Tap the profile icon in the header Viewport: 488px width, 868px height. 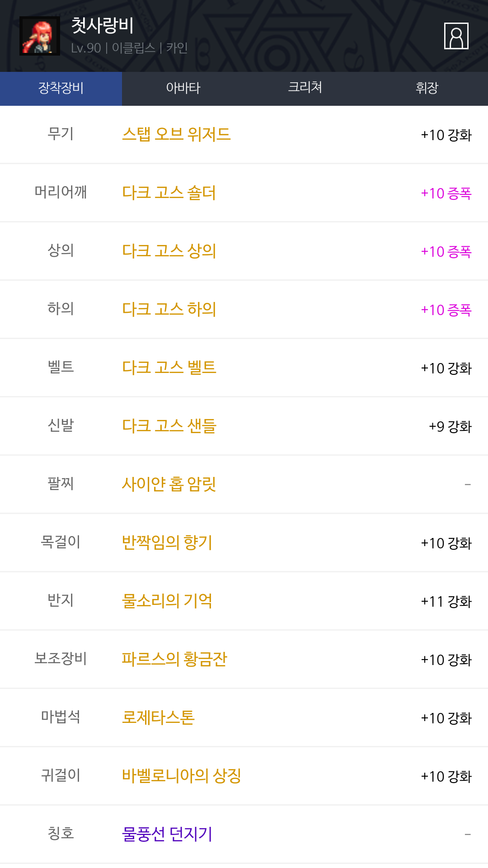pos(456,36)
